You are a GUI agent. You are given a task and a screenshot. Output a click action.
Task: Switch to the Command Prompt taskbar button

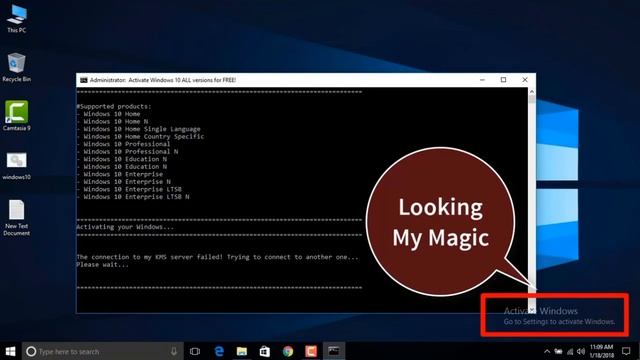[x=334, y=351]
